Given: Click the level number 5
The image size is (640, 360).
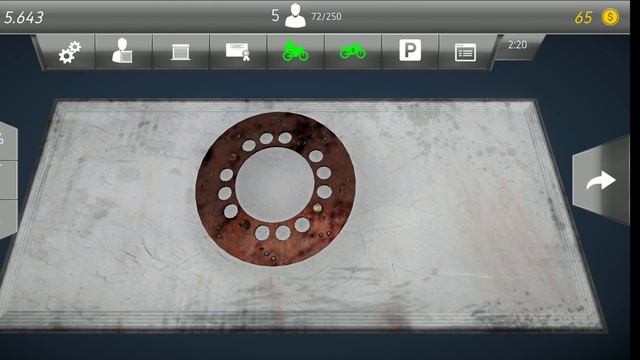Looking at the screenshot, I should click(x=276, y=16).
